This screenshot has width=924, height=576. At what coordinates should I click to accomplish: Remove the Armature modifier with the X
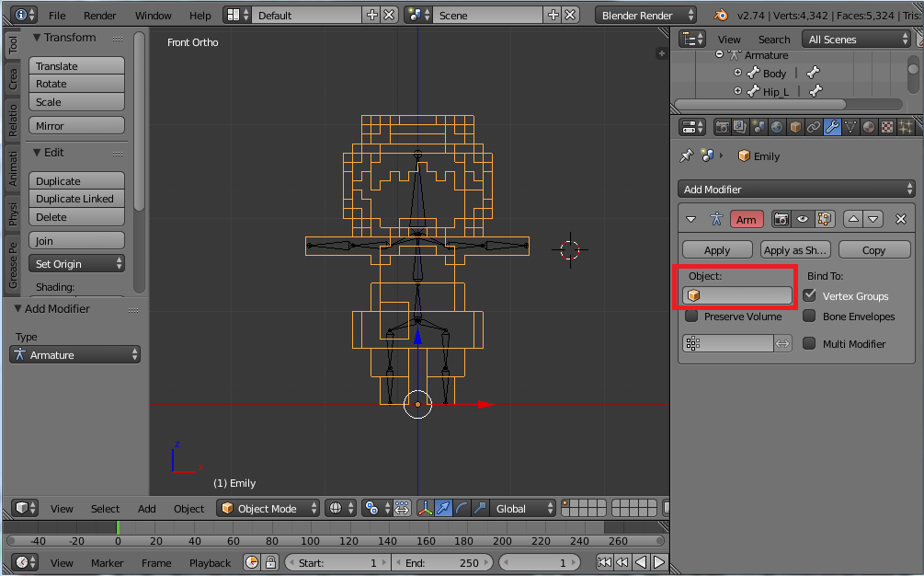900,219
